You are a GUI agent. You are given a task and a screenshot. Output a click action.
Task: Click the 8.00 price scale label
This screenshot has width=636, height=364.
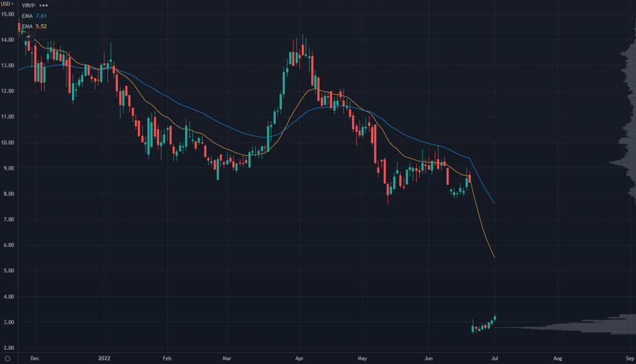tap(9, 194)
